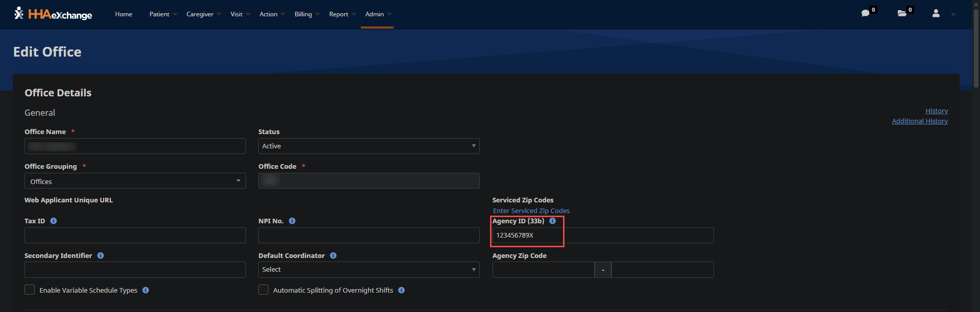Screen dimensions: 980x312
Task: Open the Billing menu
Action: click(303, 14)
